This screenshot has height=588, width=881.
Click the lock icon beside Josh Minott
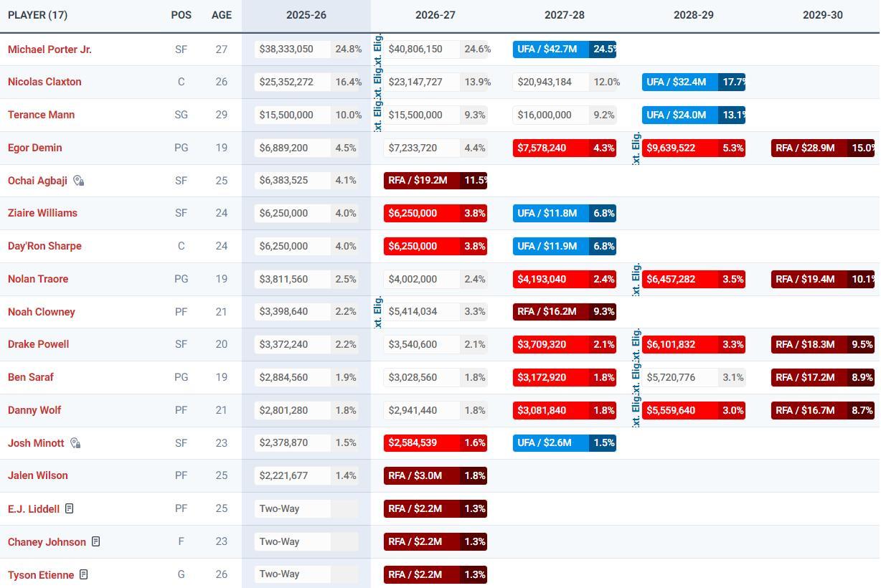click(x=75, y=443)
